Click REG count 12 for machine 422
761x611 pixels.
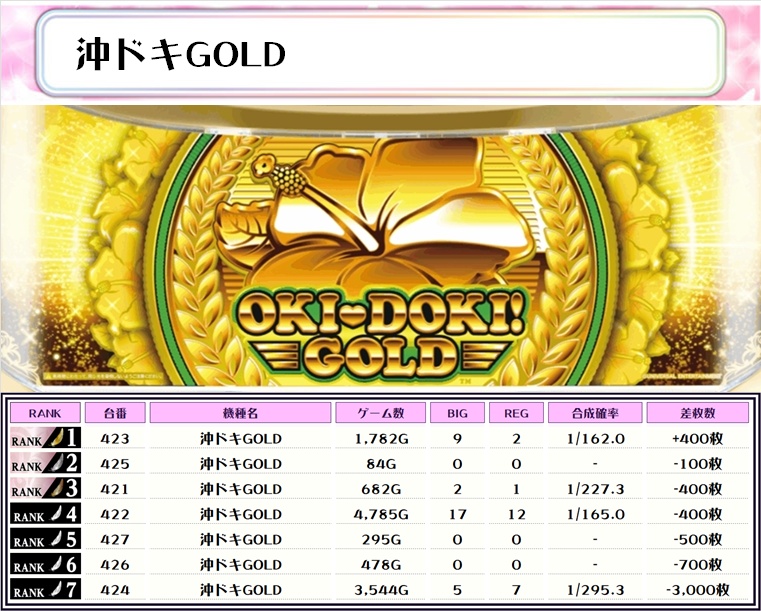[x=516, y=514]
